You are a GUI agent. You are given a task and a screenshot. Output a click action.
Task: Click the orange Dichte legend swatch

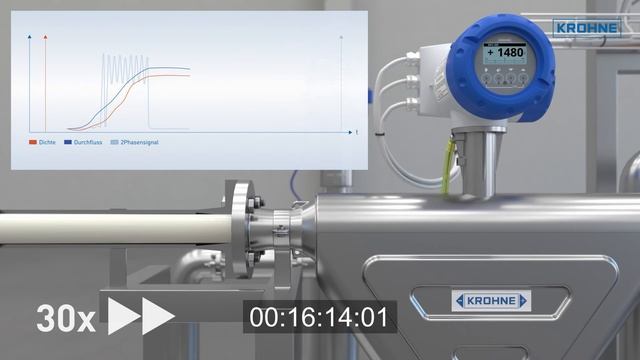[33, 142]
